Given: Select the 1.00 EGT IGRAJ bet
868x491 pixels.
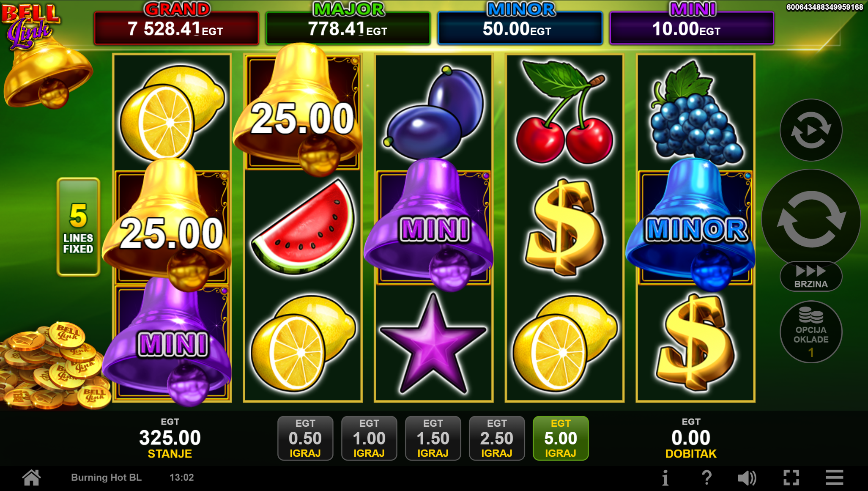Looking at the screenshot, I should pyautogui.click(x=369, y=438).
